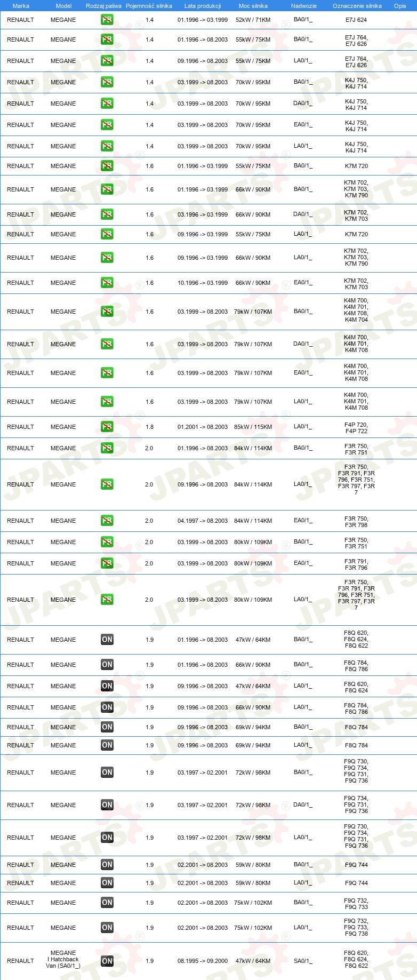
Task: Click the 'F3R 750, F3R 798' engine code cell
Action: [x=356, y=522]
